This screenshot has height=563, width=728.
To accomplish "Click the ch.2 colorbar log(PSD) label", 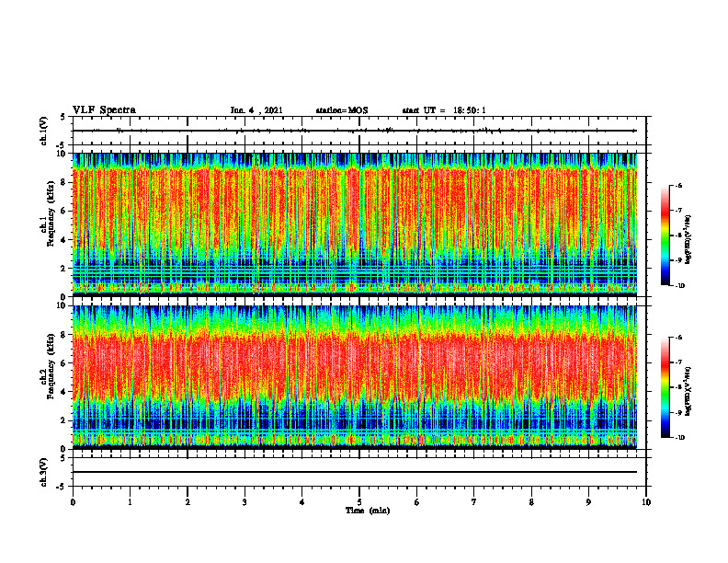I will [x=689, y=391].
